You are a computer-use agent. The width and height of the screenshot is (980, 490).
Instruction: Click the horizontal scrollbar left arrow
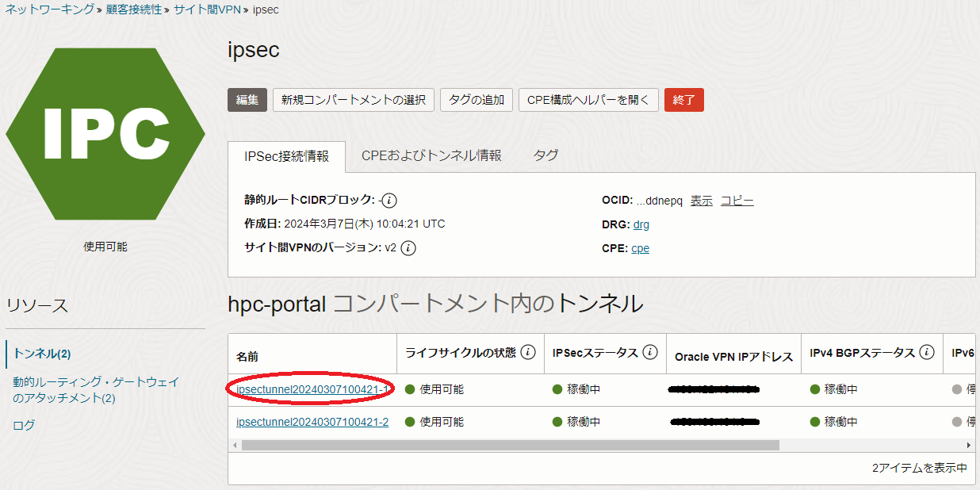click(235, 446)
